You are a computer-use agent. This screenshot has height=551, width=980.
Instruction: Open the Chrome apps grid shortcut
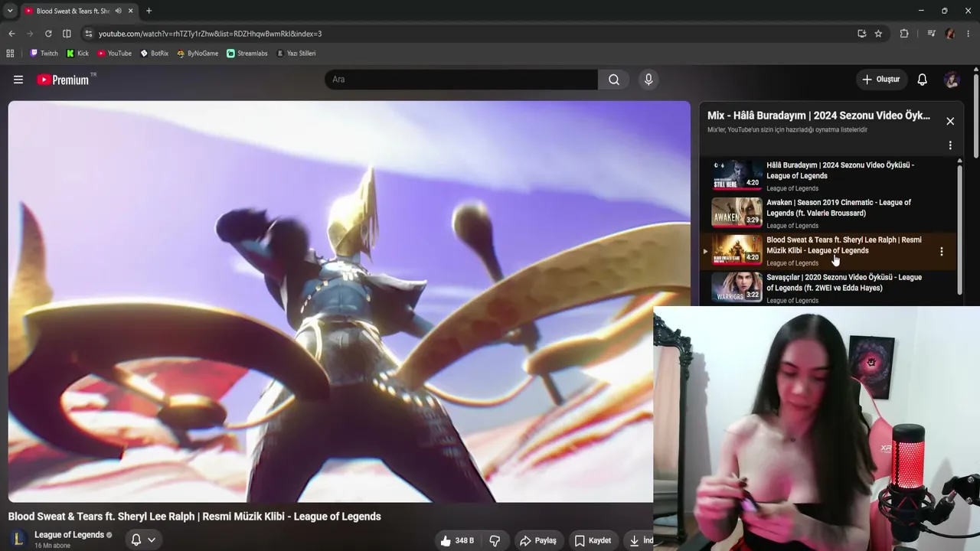10,54
